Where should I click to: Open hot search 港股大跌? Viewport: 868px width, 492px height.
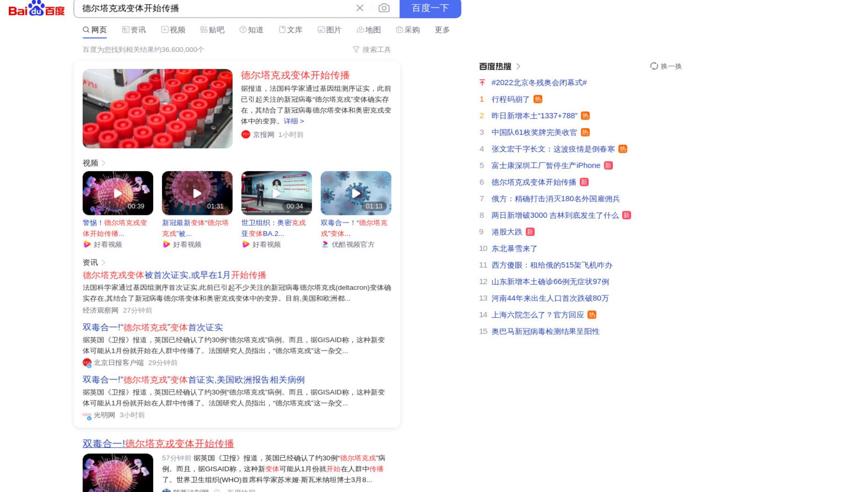click(507, 232)
